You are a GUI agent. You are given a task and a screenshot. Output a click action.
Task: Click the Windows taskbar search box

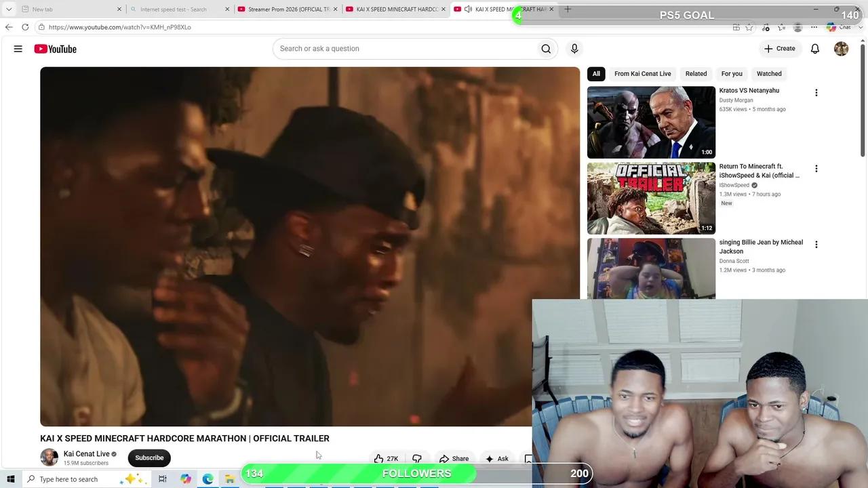[x=87, y=479]
